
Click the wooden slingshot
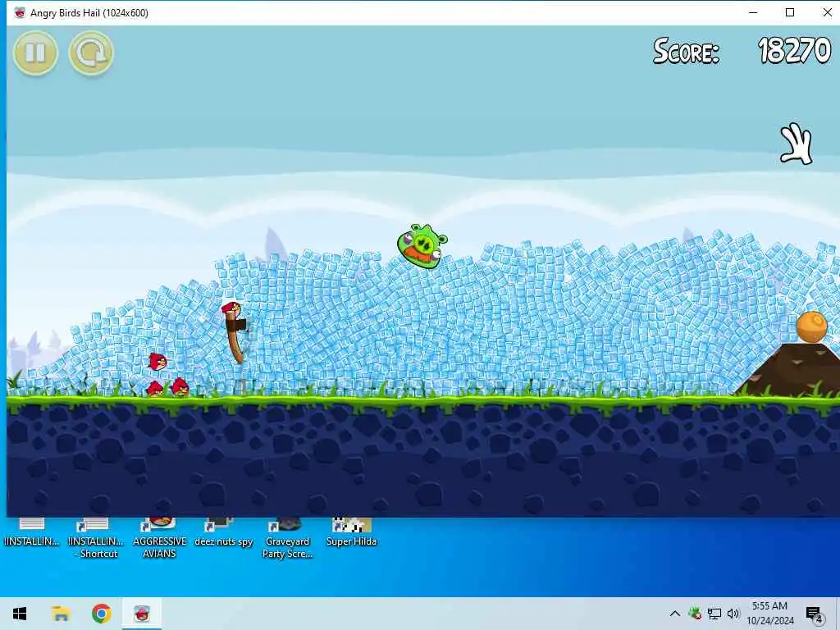(235, 339)
